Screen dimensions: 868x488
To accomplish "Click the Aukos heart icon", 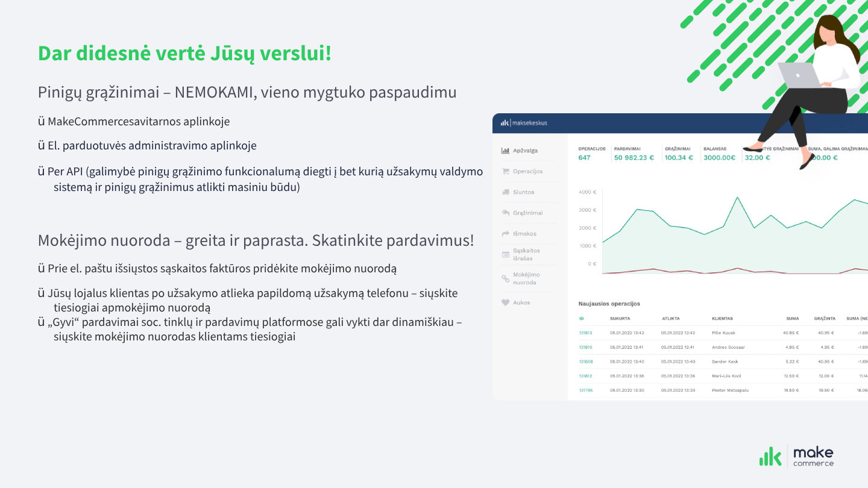I will pyautogui.click(x=505, y=302).
